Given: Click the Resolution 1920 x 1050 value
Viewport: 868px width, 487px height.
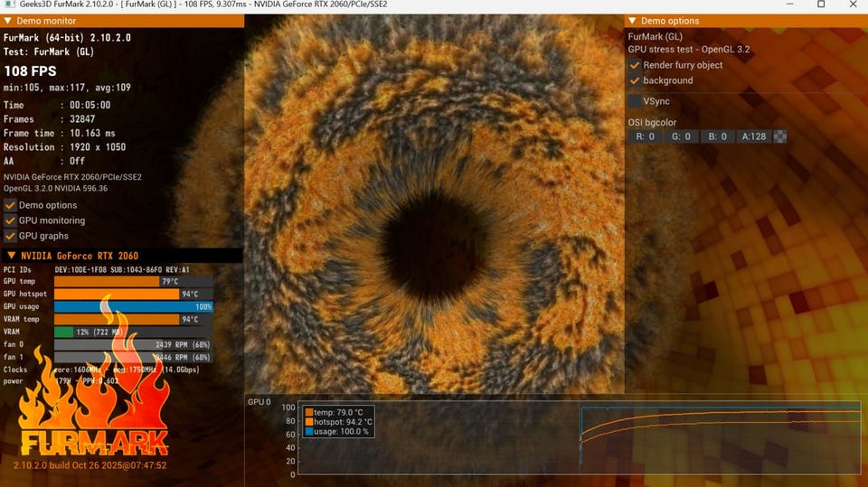Looking at the screenshot, I should 98,147.
